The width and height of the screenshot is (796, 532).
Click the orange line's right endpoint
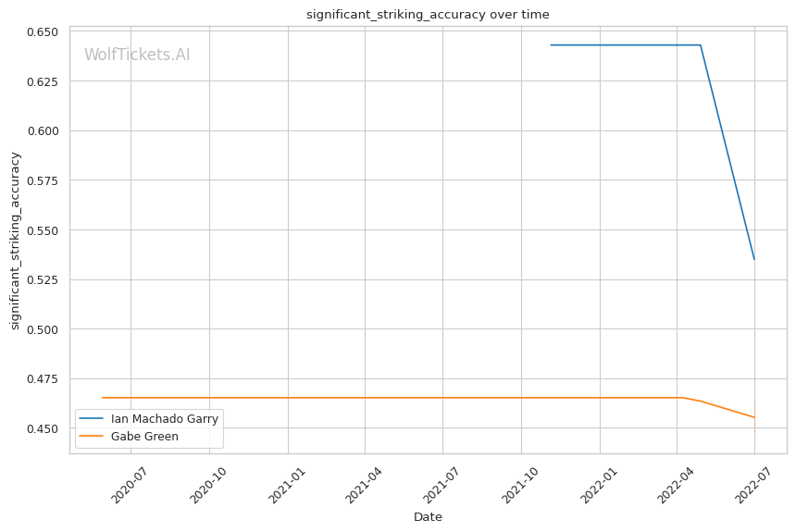pos(754,417)
